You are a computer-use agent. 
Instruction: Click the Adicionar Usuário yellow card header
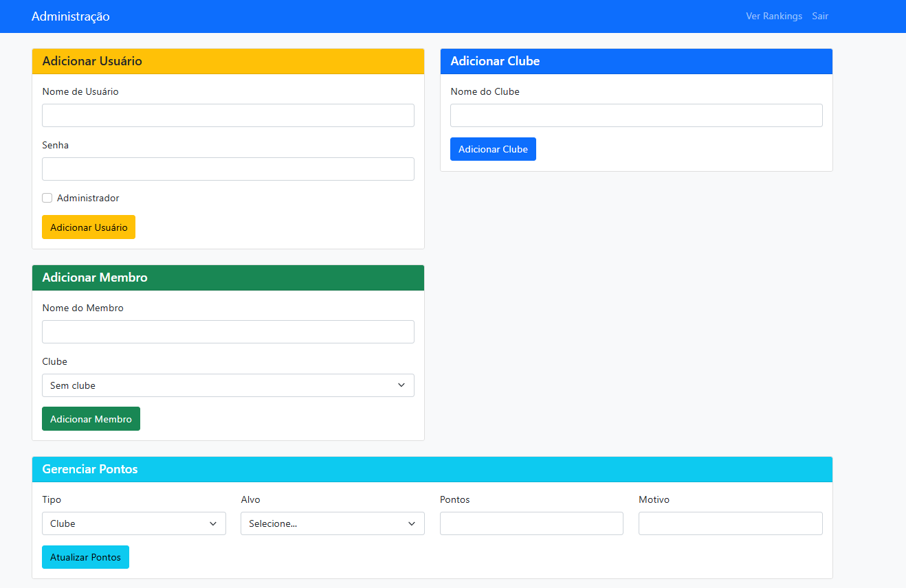point(228,61)
